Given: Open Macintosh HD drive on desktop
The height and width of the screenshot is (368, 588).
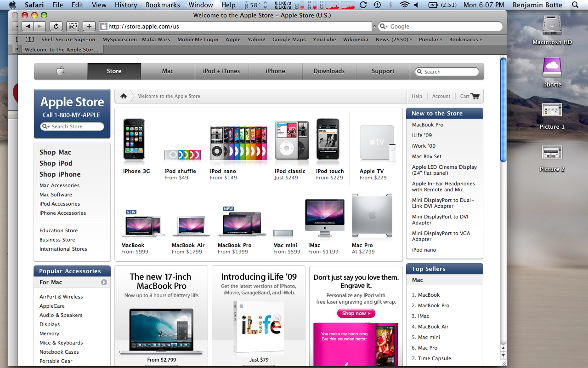Looking at the screenshot, I should [552, 26].
